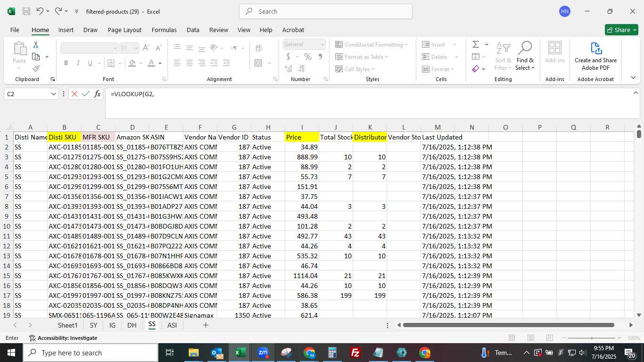Collapse the ribbon with the chevron
644x362 pixels.
click(x=633, y=77)
